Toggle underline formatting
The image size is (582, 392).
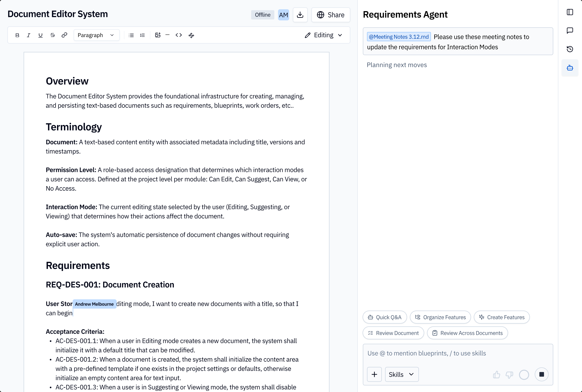click(40, 35)
